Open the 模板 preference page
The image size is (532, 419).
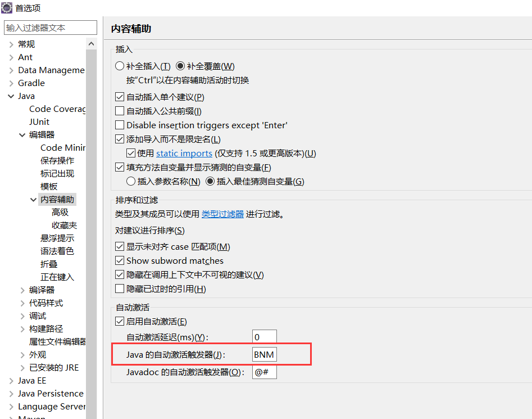(x=49, y=186)
